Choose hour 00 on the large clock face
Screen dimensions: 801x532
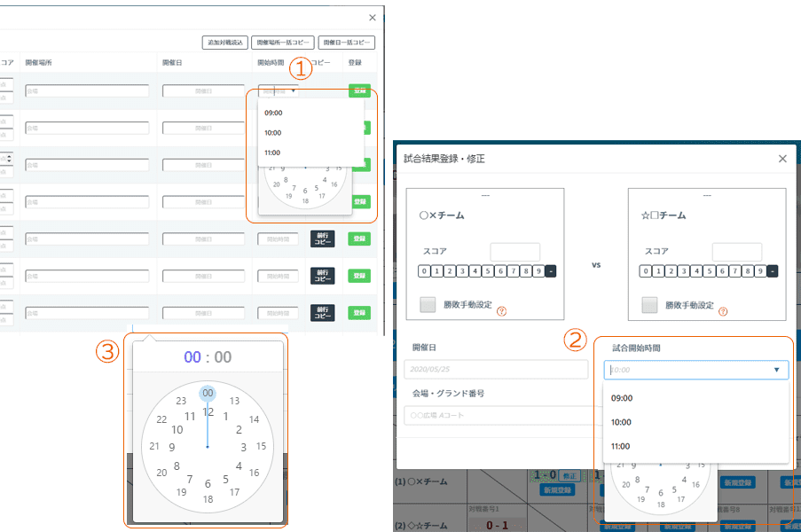[208, 393]
